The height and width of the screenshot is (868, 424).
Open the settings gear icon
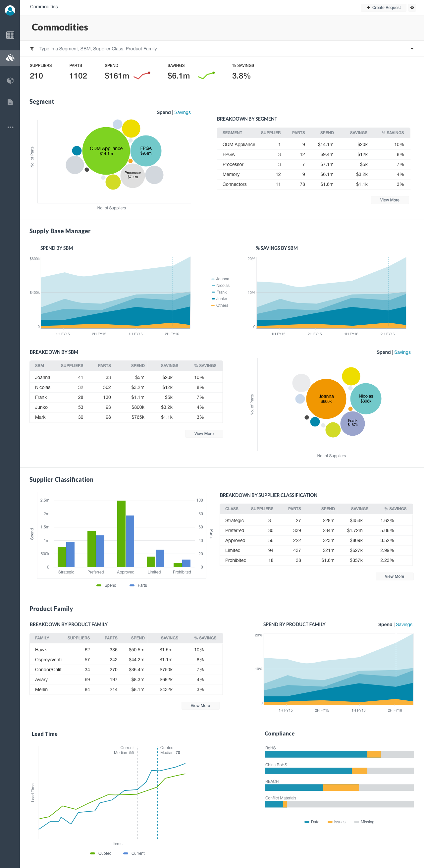click(412, 7)
